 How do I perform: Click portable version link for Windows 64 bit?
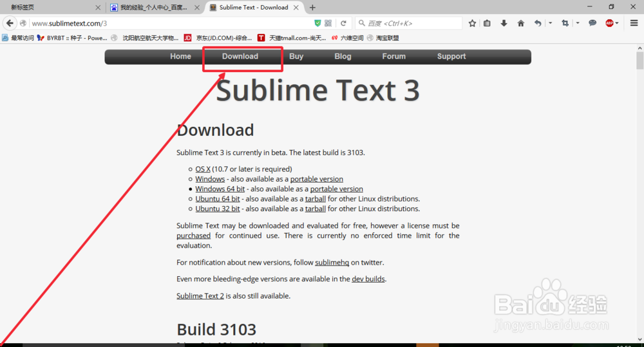point(336,189)
